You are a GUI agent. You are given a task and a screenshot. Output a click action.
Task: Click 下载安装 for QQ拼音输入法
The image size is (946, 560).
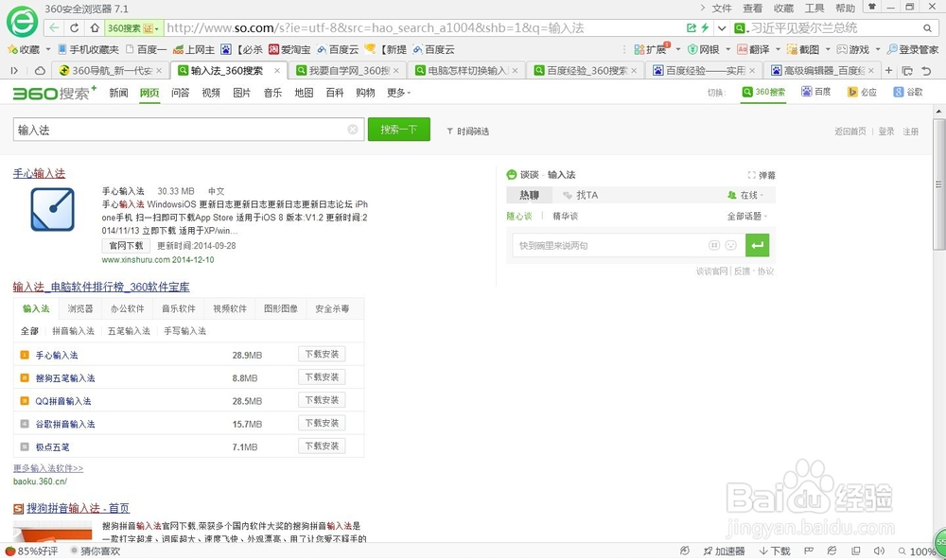click(322, 400)
